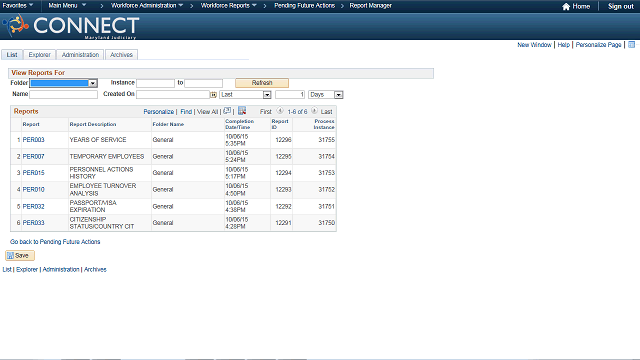Expand the Folder dropdown

pos(63,83)
